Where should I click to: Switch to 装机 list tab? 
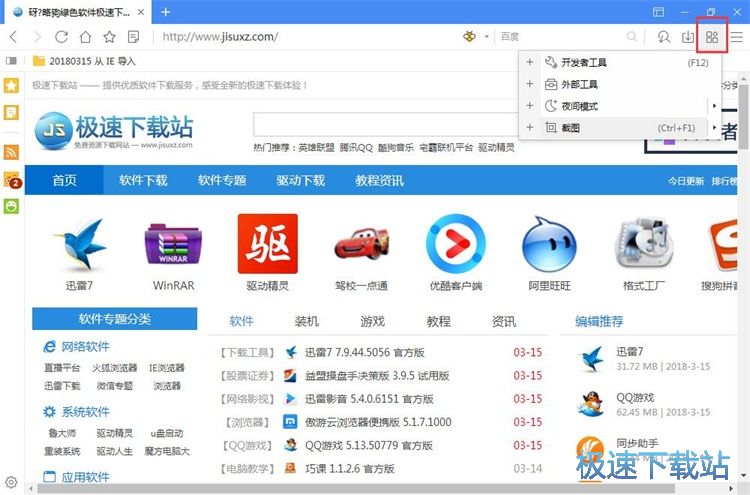(x=307, y=321)
